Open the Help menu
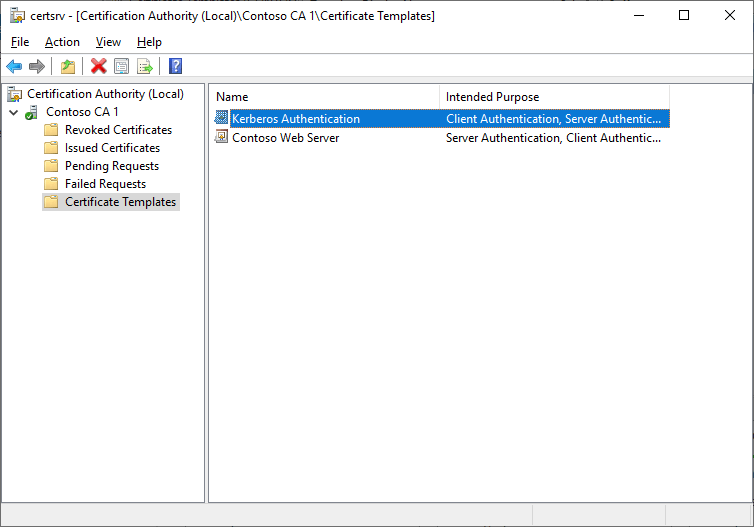Viewport: 754px width, 527px height. 149,42
